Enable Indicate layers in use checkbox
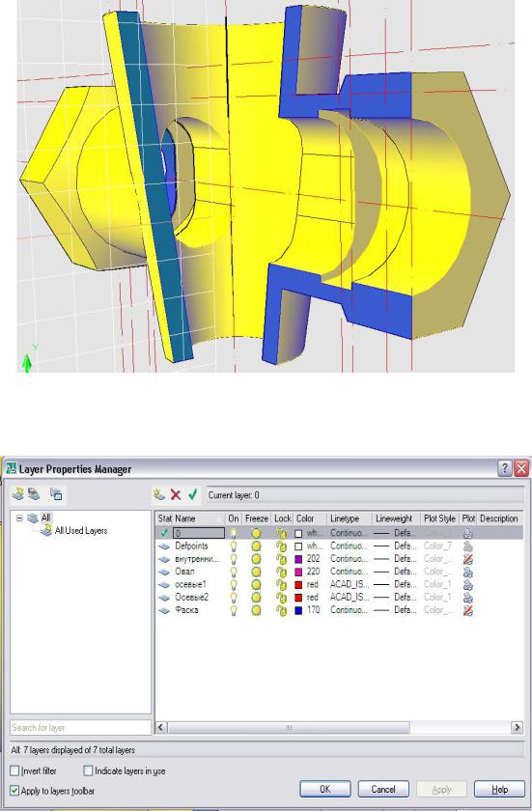 [x=89, y=770]
